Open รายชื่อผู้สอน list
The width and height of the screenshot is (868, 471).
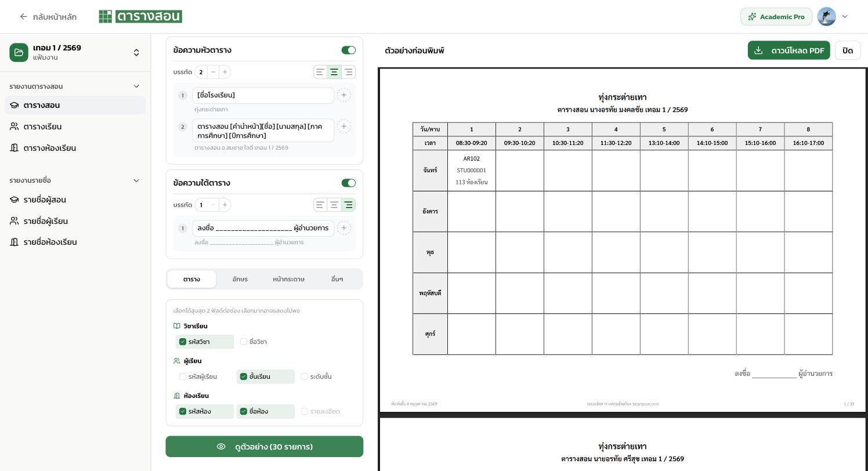pos(75,200)
